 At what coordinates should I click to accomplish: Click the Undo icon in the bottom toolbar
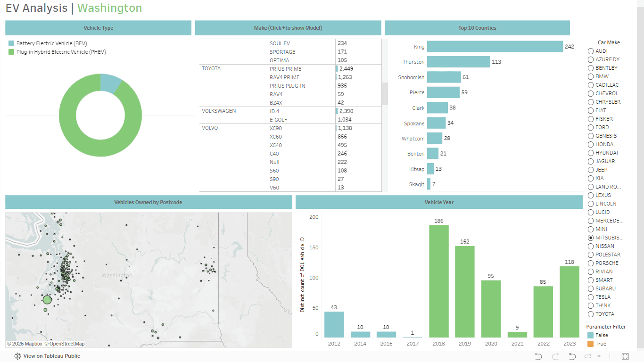point(538,356)
